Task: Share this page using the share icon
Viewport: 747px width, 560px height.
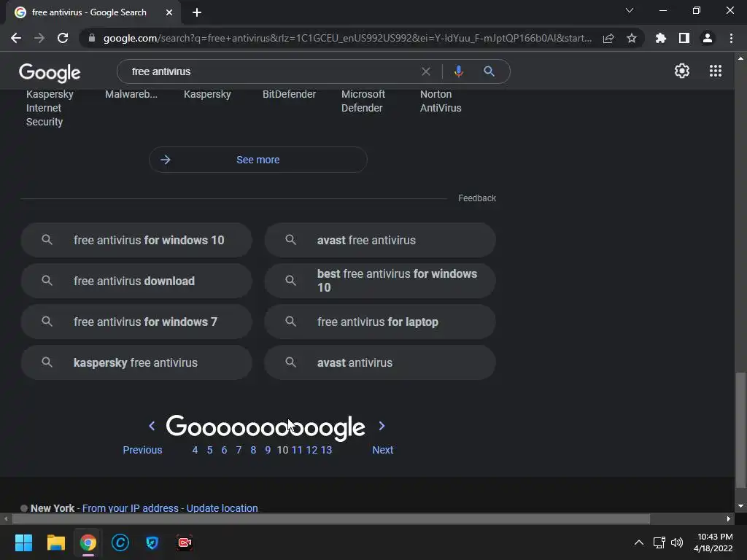Action: (x=608, y=38)
